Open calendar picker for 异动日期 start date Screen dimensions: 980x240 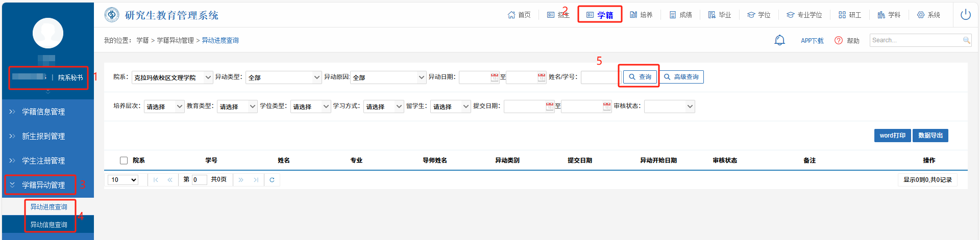coord(494,77)
